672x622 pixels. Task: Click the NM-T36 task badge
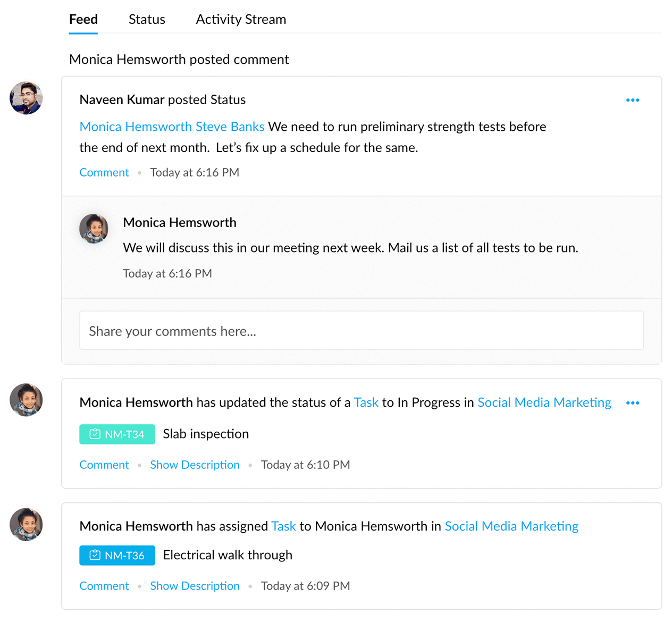click(x=117, y=555)
